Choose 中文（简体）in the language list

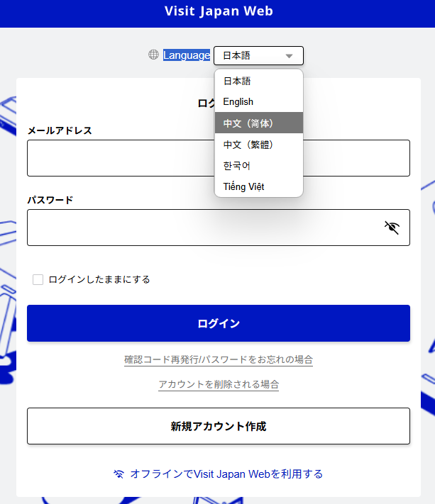[x=259, y=123]
